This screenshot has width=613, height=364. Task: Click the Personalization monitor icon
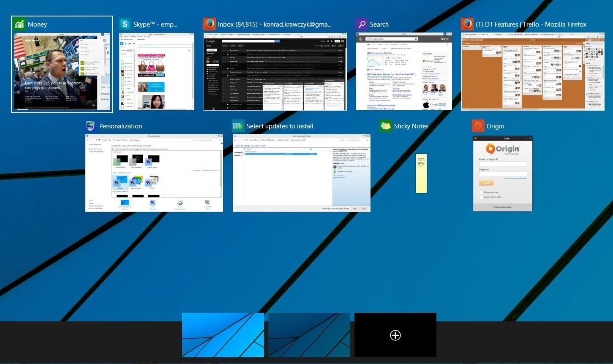coord(90,126)
